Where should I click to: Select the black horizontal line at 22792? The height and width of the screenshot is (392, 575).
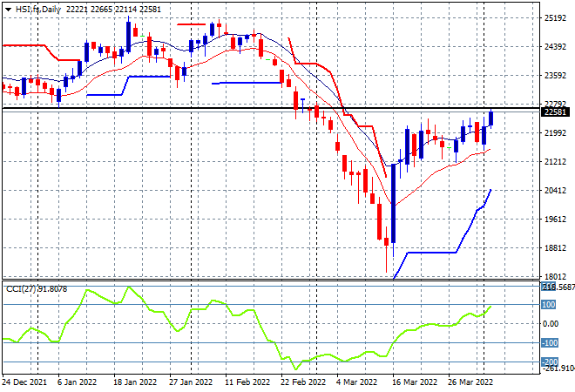[271, 108]
